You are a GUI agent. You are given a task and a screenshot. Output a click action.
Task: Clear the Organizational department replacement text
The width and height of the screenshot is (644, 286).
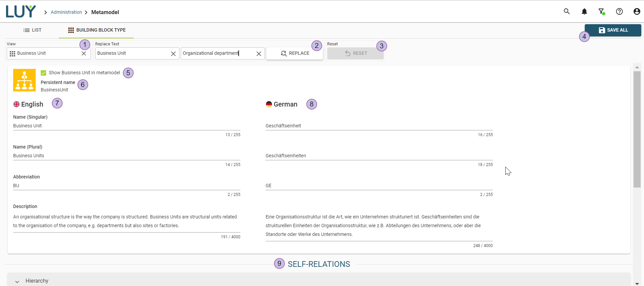point(259,54)
